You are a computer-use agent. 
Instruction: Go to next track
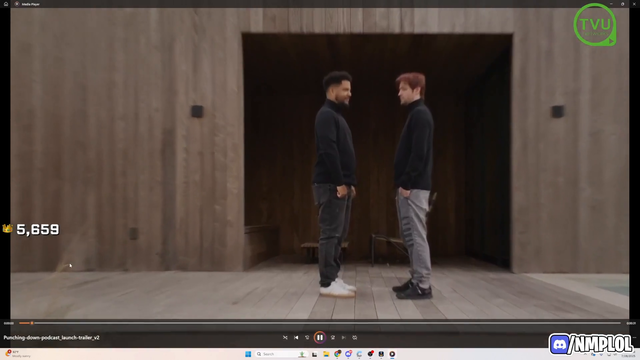(344, 338)
